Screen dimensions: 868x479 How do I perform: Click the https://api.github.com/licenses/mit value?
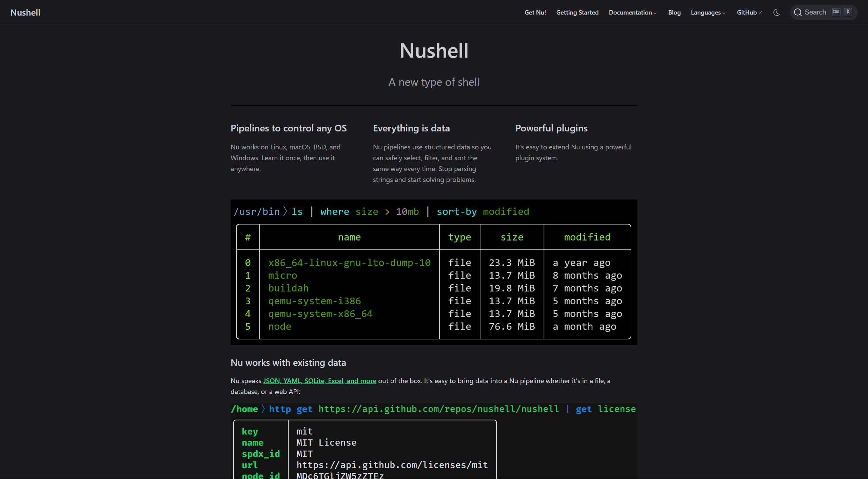point(392,465)
